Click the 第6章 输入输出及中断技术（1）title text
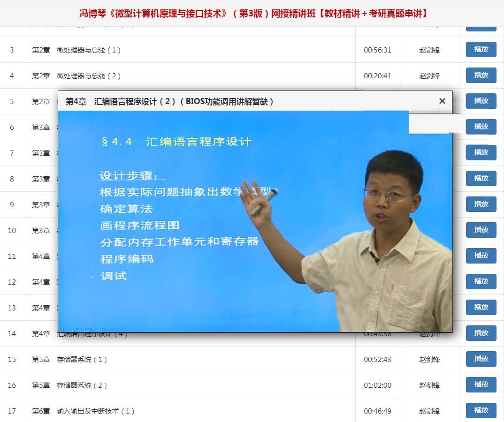This screenshot has height=422, width=504. pos(83,411)
